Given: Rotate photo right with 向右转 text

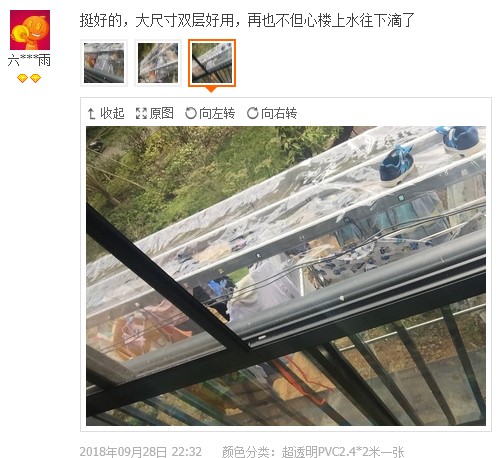Looking at the screenshot, I should pyautogui.click(x=279, y=113).
